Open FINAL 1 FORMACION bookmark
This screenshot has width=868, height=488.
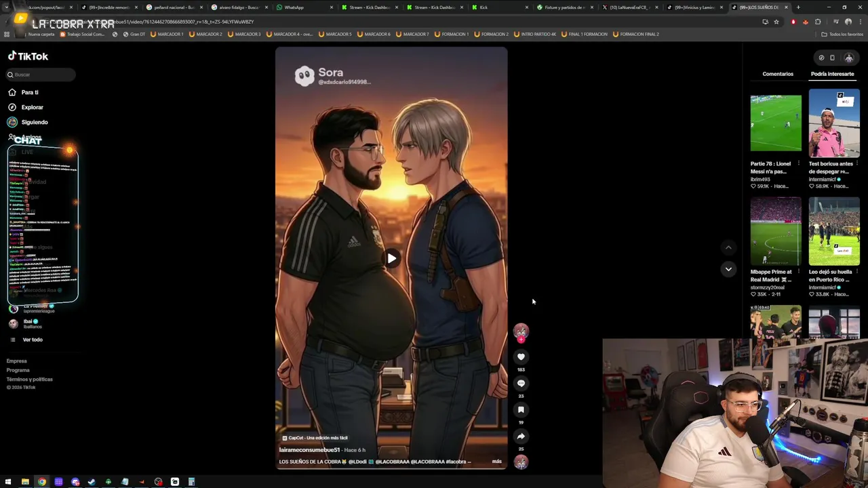tap(584, 34)
